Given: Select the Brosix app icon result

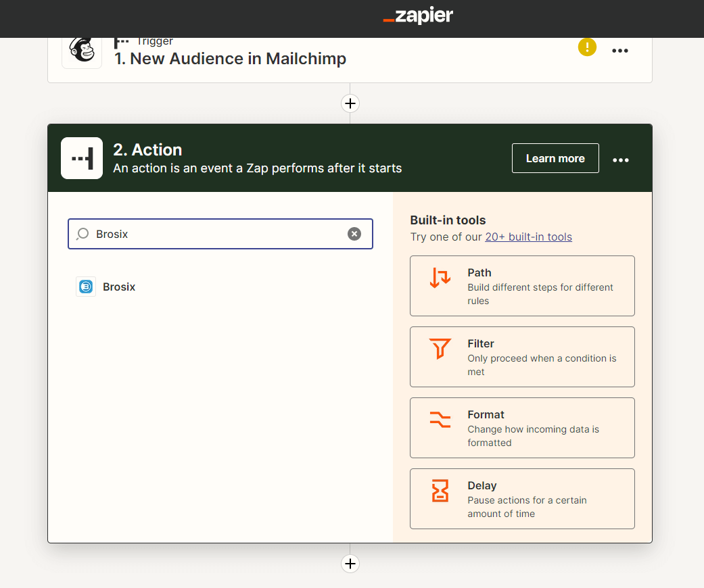Looking at the screenshot, I should click(x=86, y=287).
